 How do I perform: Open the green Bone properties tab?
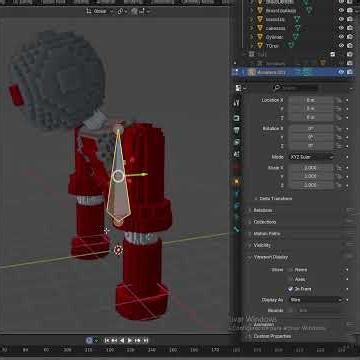237,229
